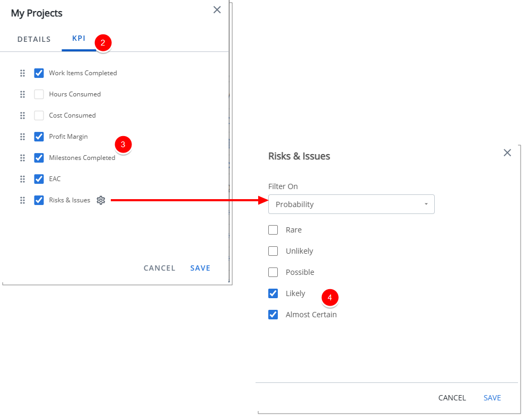Open the Filter On Probability dropdown
The width and height of the screenshot is (527, 420).
point(351,204)
